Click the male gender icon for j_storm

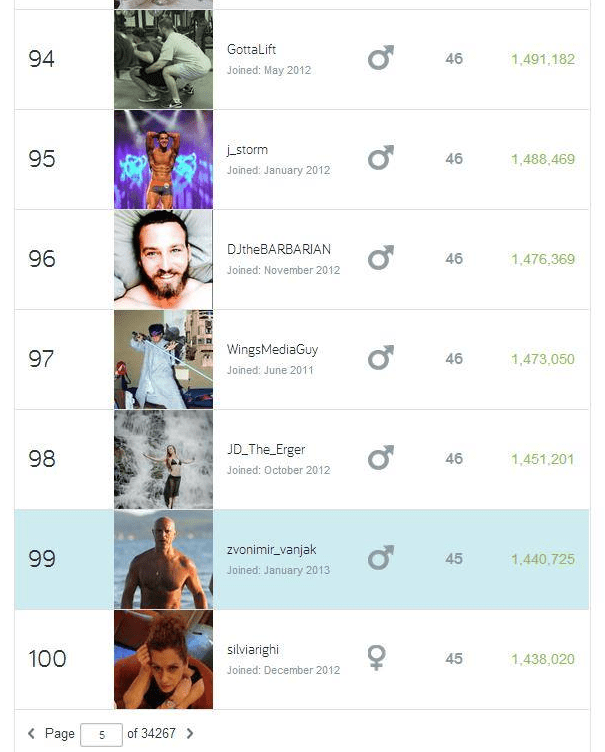[x=380, y=159]
